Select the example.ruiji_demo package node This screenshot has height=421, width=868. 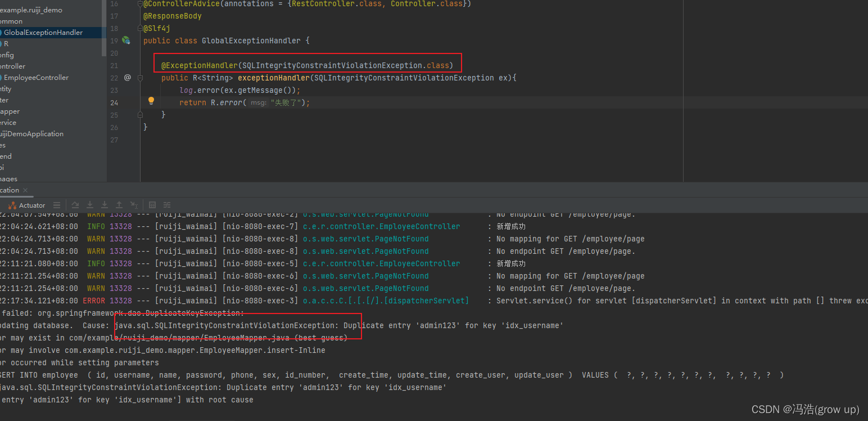[31, 10]
